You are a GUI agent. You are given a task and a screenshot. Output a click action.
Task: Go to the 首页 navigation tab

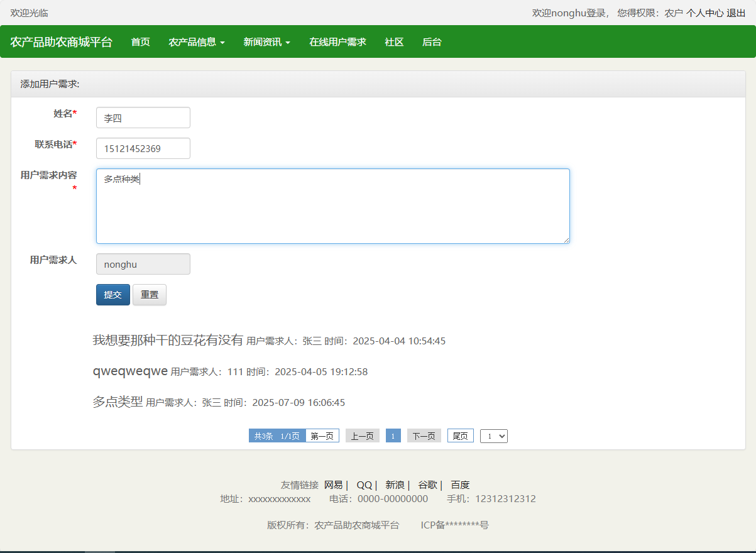tap(140, 41)
